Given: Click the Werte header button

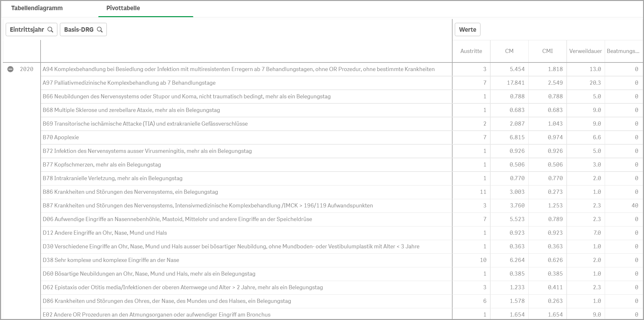Looking at the screenshot, I should coord(467,29).
